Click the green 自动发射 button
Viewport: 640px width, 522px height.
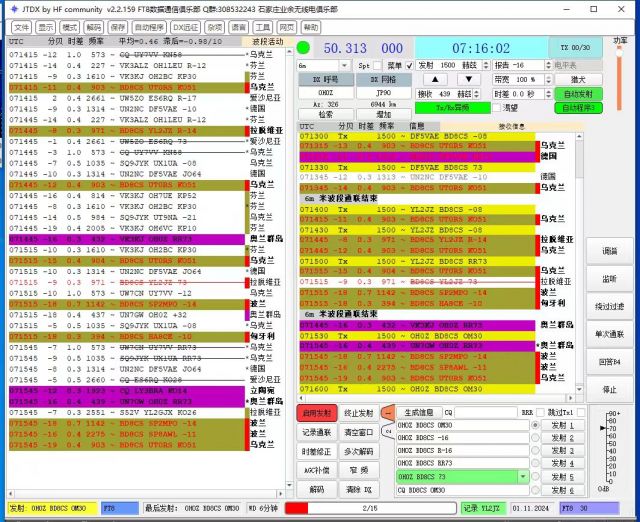point(578,94)
